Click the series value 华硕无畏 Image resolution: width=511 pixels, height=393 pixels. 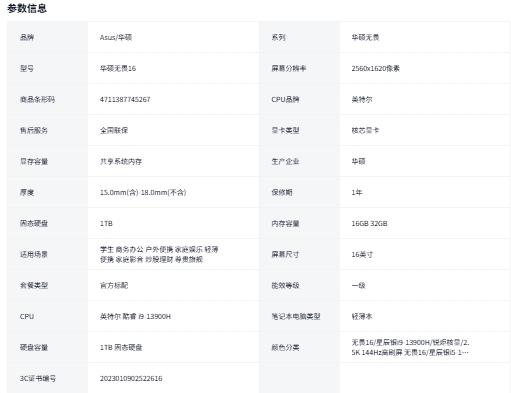point(365,37)
